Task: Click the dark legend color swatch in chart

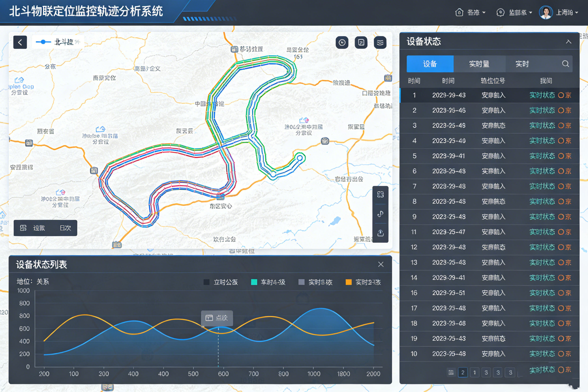Action: (x=207, y=282)
